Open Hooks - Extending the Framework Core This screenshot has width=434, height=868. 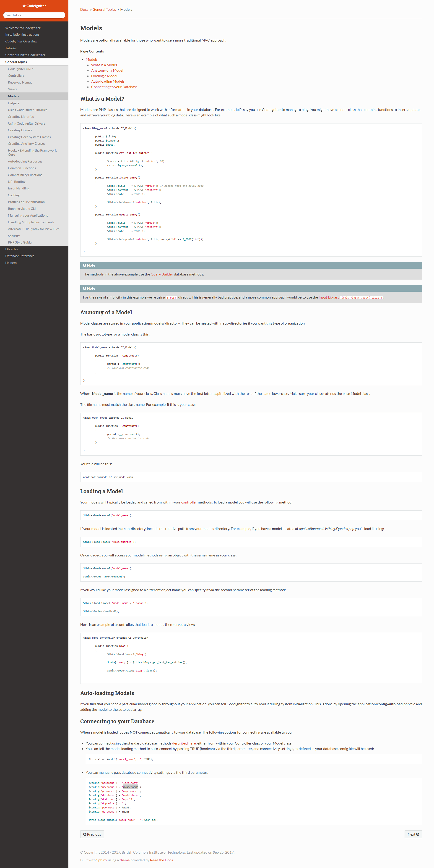pos(34,153)
